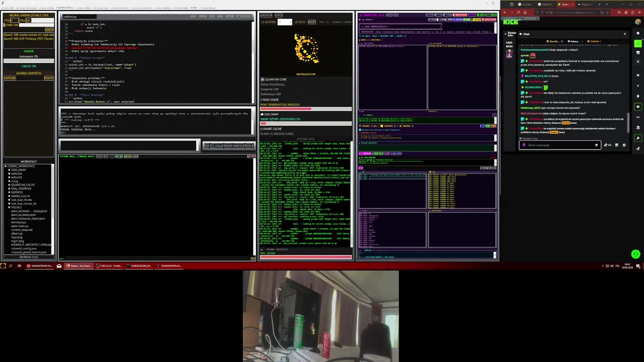Select file logo1.png
The width and height of the screenshot is (644, 362).
pyautogui.click(x=17, y=241)
